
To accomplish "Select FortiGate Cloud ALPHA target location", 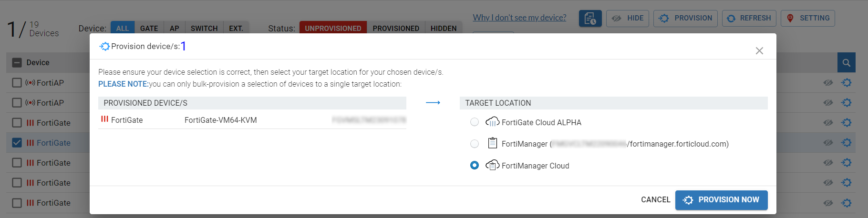I will pyautogui.click(x=475, y=122).
